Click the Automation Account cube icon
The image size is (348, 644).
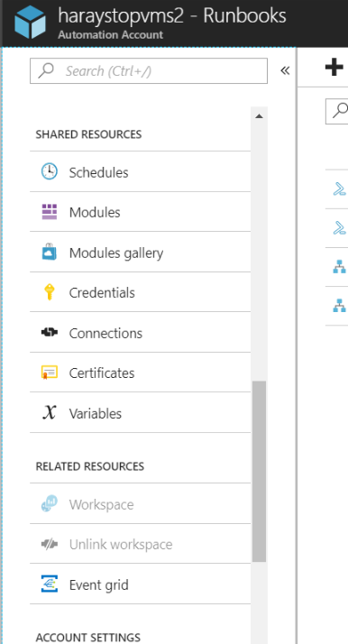pos(30,23)
